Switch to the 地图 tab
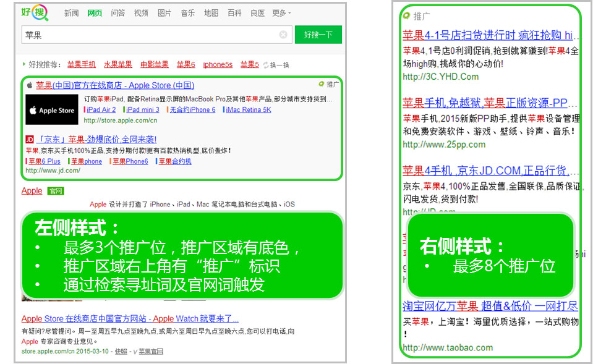The width and height of the screenshot is (606, 364). (x=211, y=13)
